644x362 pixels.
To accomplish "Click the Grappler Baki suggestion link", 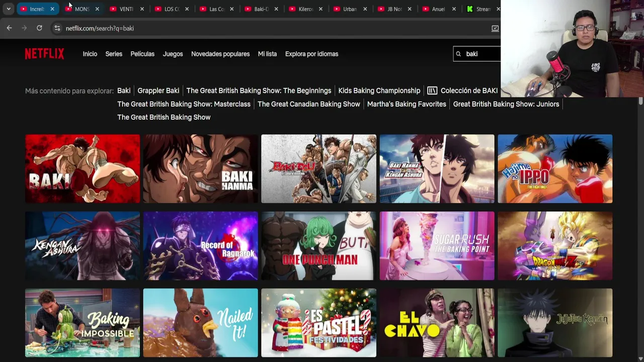I will tap(158, 90).
